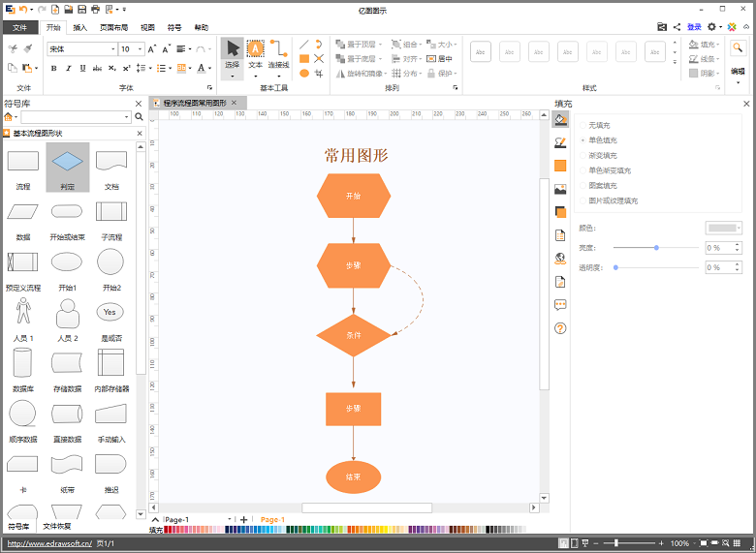
Task: Adjust the 亮度 brightness slider
Action: point(656,248)
